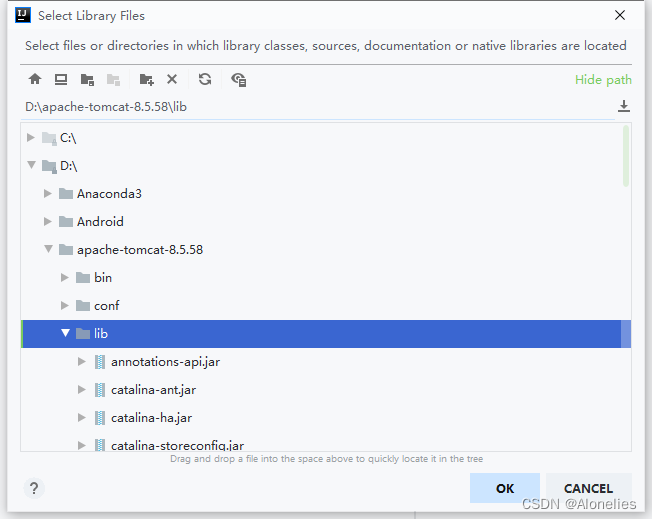Viewport: 652px width, 519px height.
Task: Refresh the file tree
Action: coord(205,79)
